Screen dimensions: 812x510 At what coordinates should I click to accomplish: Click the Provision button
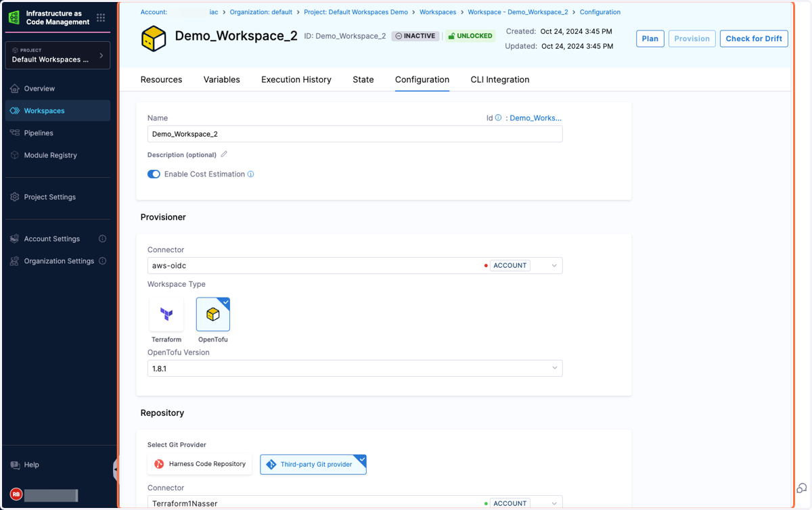click(x=692, y=39)
